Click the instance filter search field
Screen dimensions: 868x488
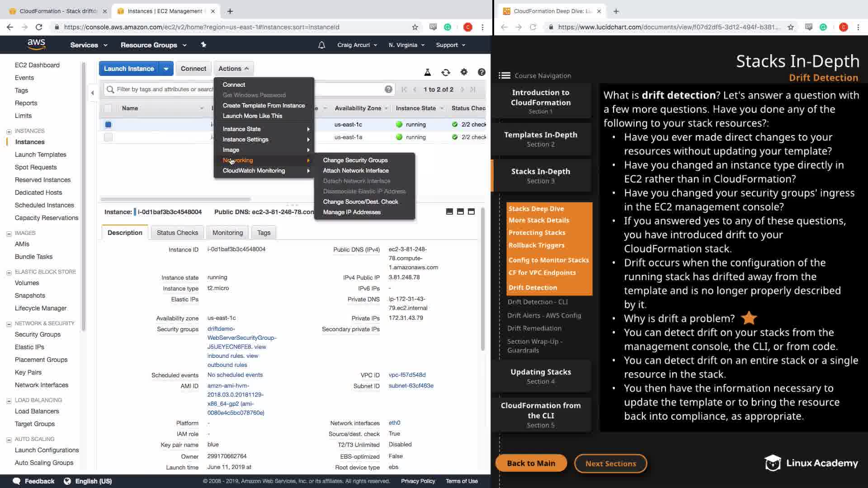[x=163, y=89]
